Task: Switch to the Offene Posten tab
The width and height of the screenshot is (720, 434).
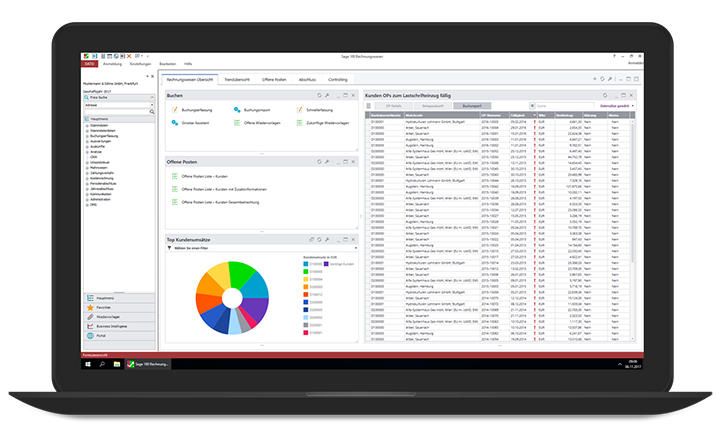Action: click(274, 79)
